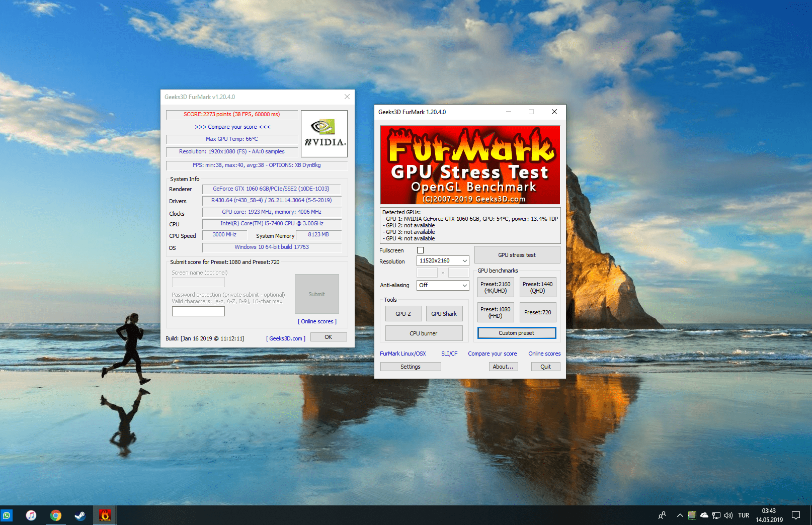Viewport: 812px width, 525px height.
Task: Close the FurMark score results window
Action: point(347,97)
